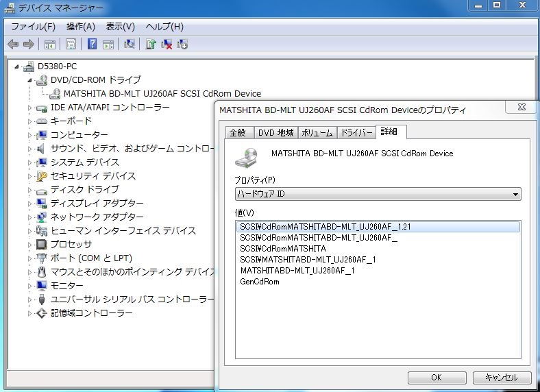The image size is (540, 392).
Task: Select value SCSI¥CdRomMATSHITABD-MLT_UJ260AF_1.21
Action: point(378,227)
